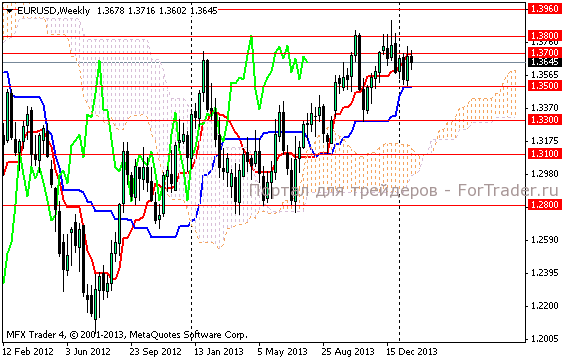Click the 12 Feb 2012 date label
The height and width of the screenshot is (360, 565).
click(x=28, y=351)
